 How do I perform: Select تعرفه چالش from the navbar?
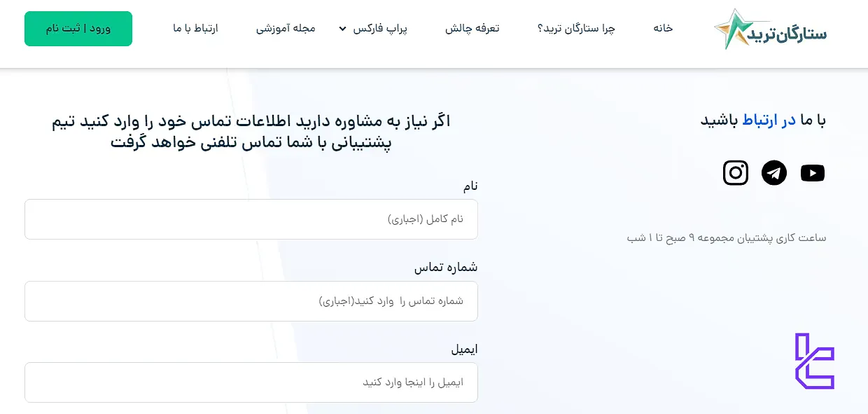click(472, 29)
